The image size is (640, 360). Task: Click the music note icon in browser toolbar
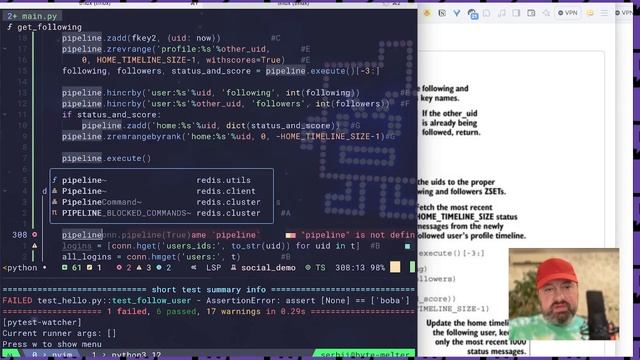click(x=502, y=13)
